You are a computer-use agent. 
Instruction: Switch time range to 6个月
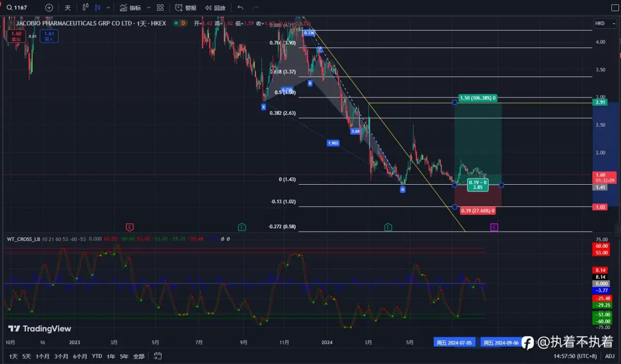[80, 356]
